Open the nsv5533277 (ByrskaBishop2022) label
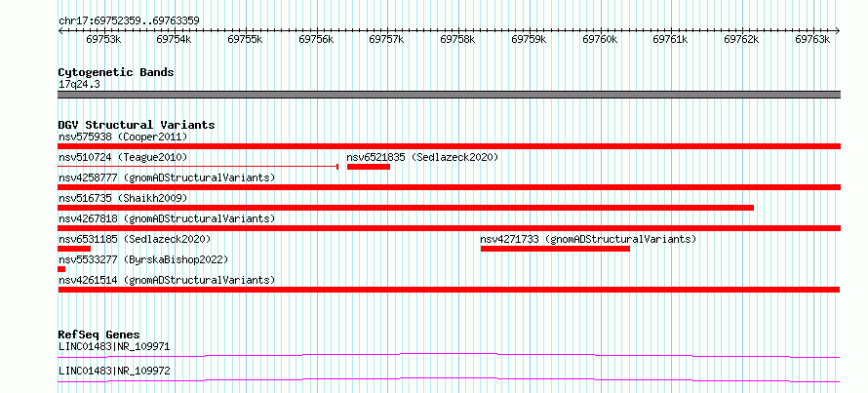Viewport: 868px width, 393px height. (143, 259)
